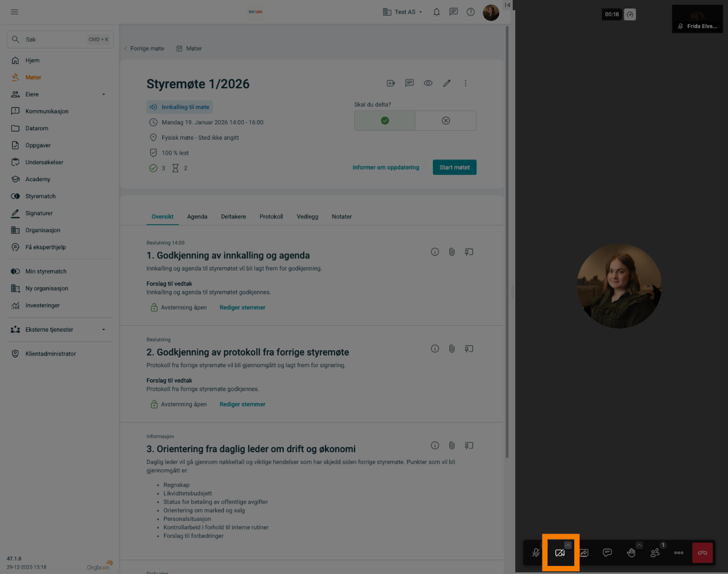Focus the Søk search field
This screenshot has height=574, width=728.
pos(60,39)
